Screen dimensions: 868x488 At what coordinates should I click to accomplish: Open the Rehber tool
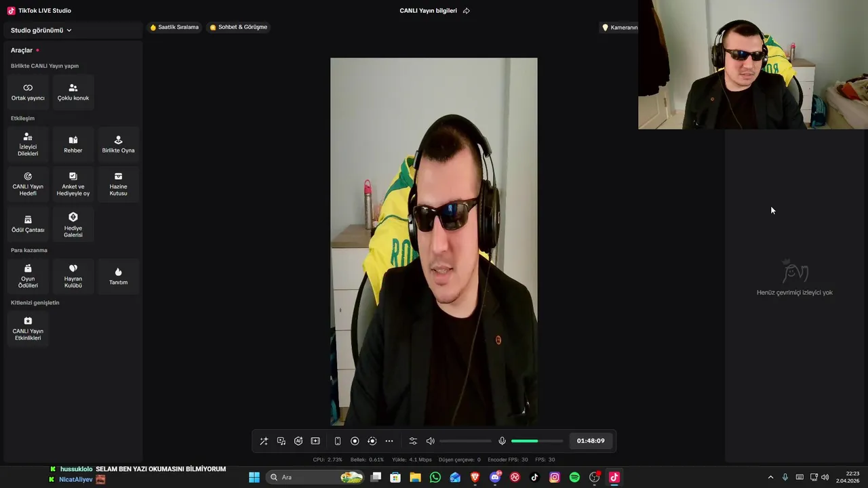point(73,144)
